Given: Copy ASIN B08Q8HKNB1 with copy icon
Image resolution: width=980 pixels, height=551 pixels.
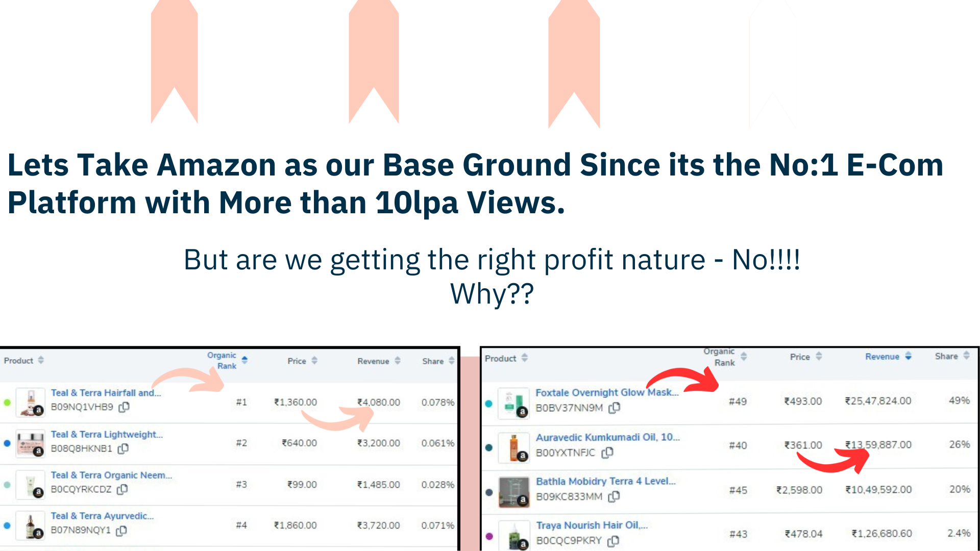Looking at the screenshot, I should coord(123,448).
